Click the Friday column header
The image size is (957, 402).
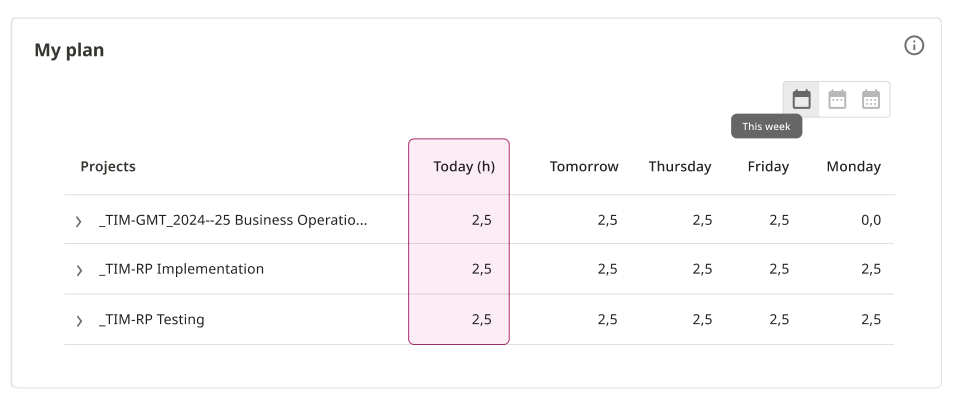(x=768, y=167)
